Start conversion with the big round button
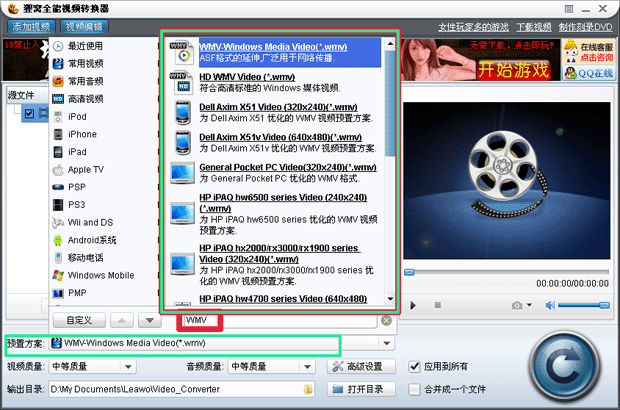The height and width of the screenshot is (410, 620). (x=565, y=367)
